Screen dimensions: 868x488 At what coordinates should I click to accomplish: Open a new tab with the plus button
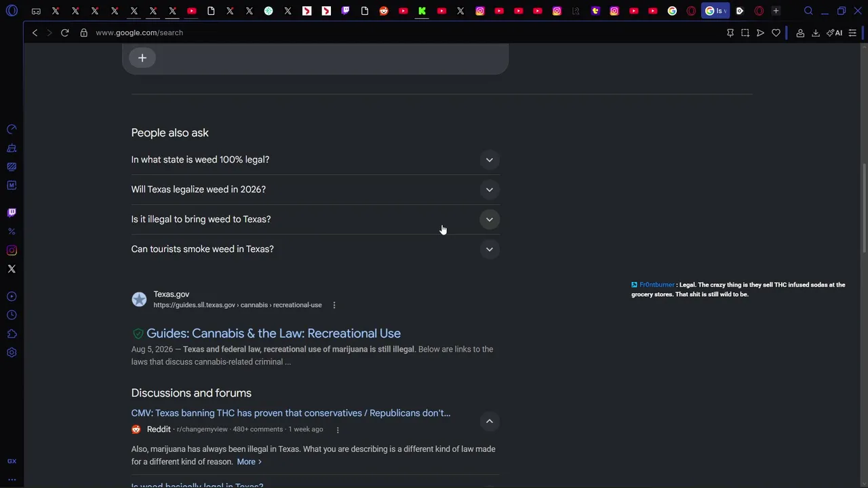776,11
